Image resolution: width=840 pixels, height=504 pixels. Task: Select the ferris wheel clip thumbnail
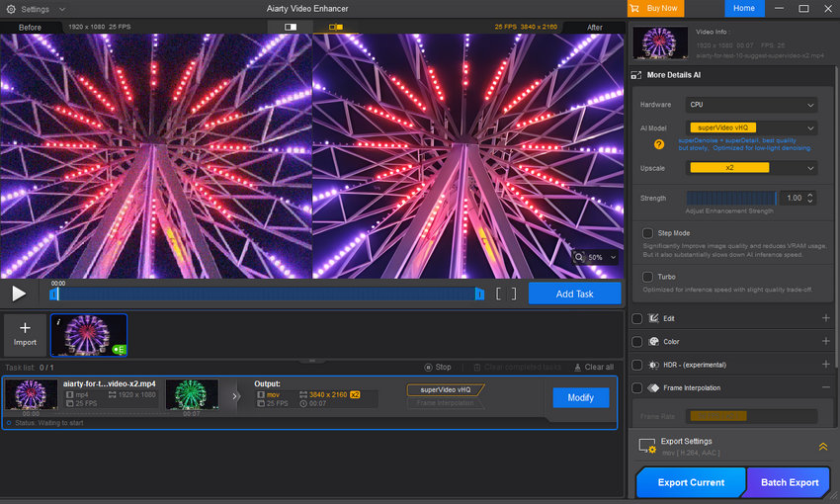point(88,335)
